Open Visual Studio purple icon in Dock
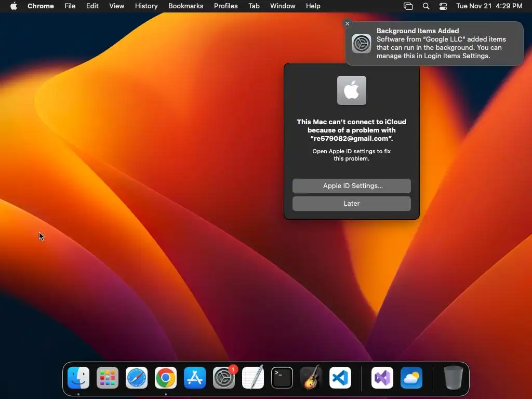Viewport: 532px width, 399px height. pos(382,378)
